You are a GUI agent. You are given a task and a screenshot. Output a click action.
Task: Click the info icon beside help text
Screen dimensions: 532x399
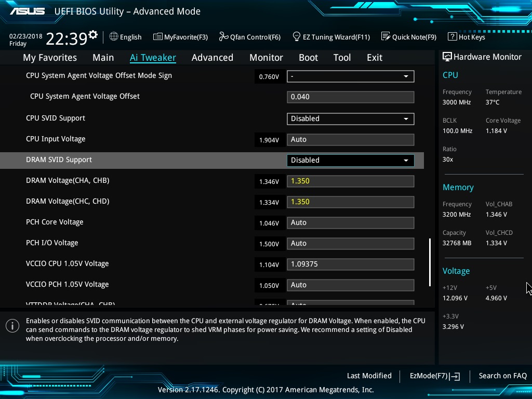point(12,326)
